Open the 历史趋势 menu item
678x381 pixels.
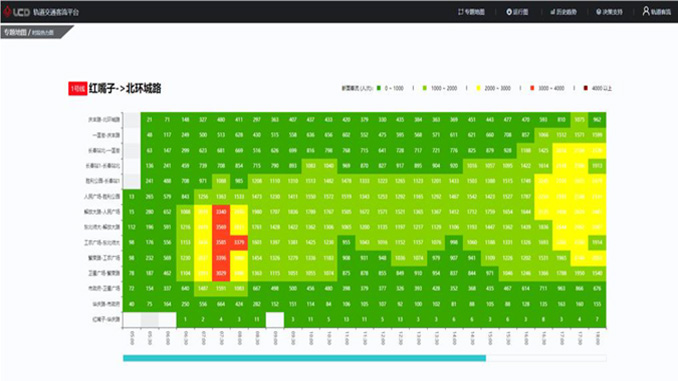[x=566, y=12]
